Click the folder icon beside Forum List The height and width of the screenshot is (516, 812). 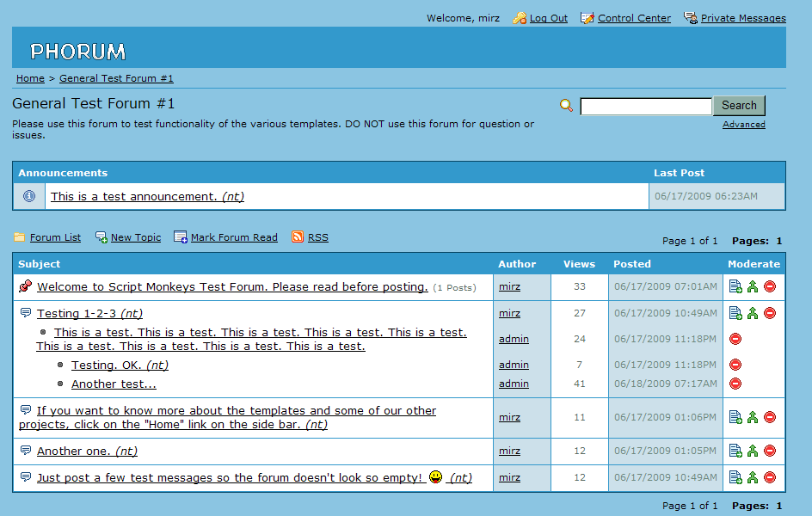pyautogui.click(x=19, y=237)
